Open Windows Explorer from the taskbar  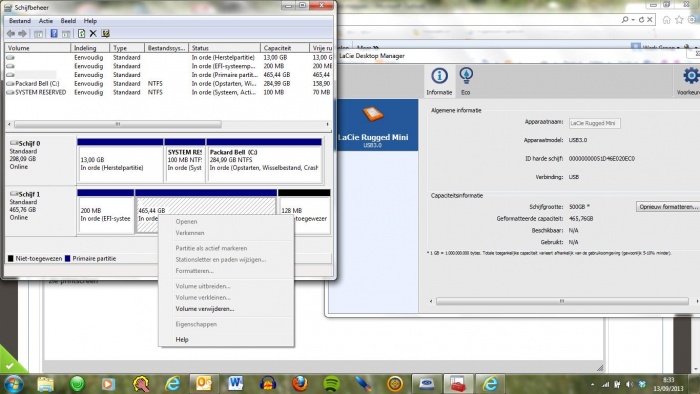(x=45, y=383)
